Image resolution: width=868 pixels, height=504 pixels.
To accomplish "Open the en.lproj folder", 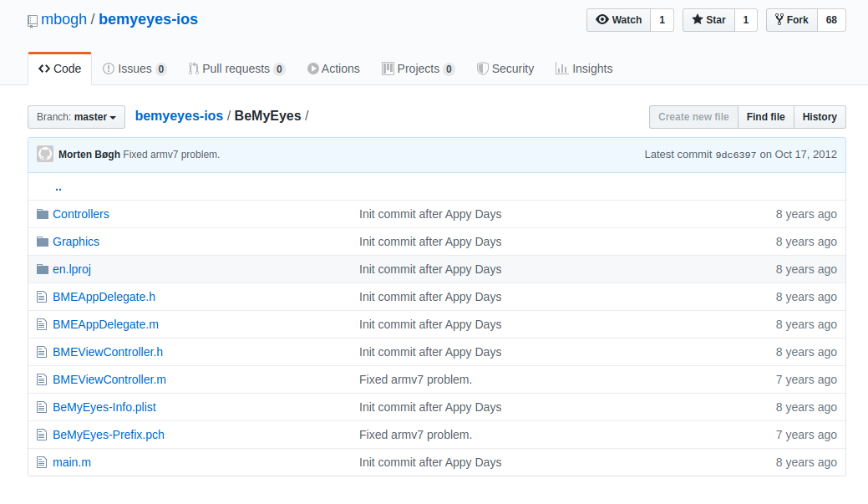I will tap(71, 269).
